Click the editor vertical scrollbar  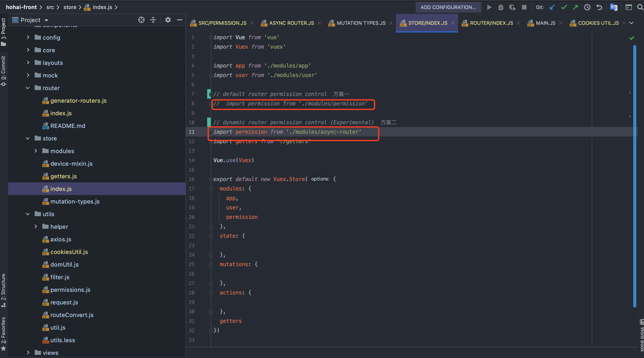click(x=635, y=175)
